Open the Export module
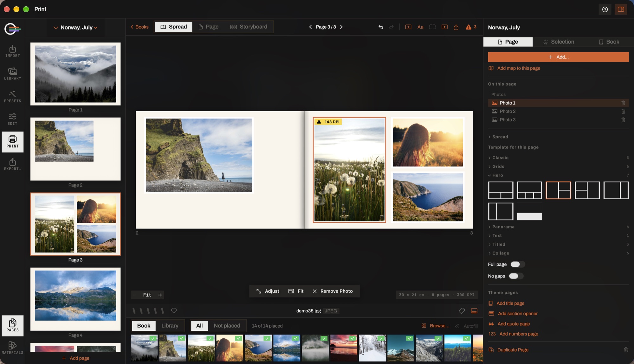 (12, 164)
